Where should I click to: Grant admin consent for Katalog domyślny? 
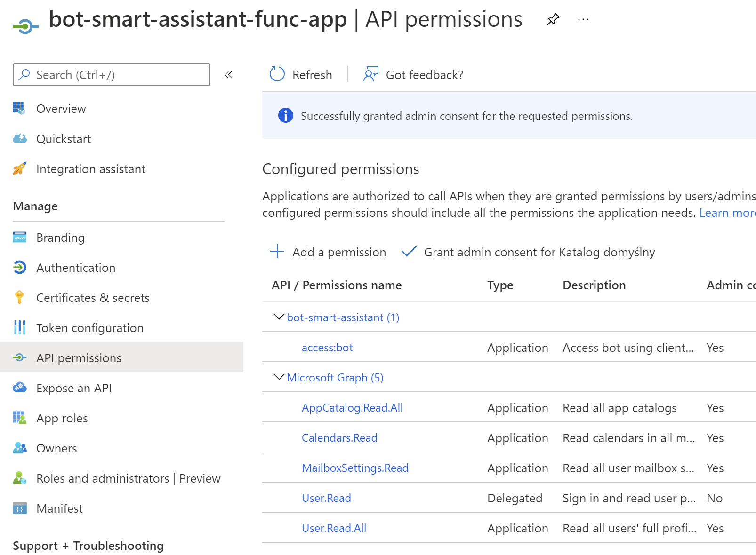539,252
